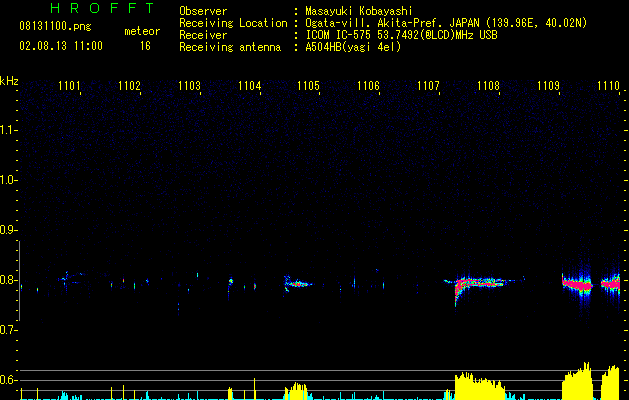The height and width of the screenshot is (400, 629).
Task: Click Receiving Location label
Action: pos(233,23)
